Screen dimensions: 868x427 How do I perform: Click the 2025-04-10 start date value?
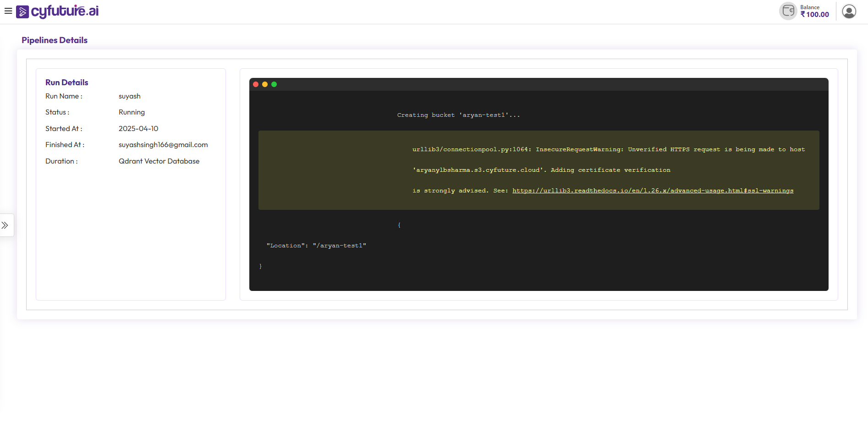click(x=138, y=129)
